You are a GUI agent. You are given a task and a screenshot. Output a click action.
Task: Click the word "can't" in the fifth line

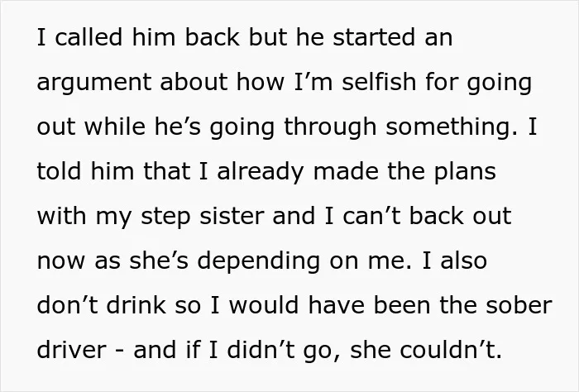tap(371, 216)
